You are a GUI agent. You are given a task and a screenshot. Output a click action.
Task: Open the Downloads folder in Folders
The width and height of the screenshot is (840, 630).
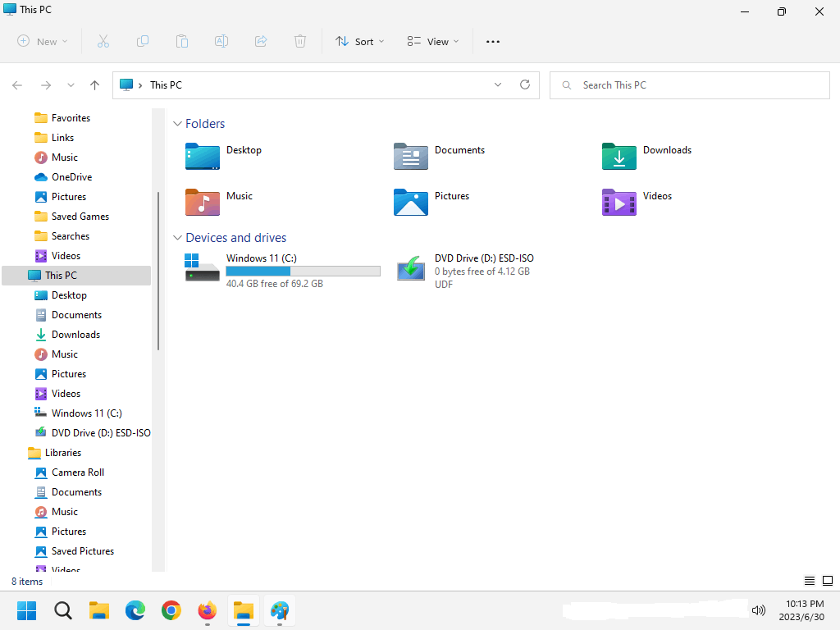coord(646,156)
